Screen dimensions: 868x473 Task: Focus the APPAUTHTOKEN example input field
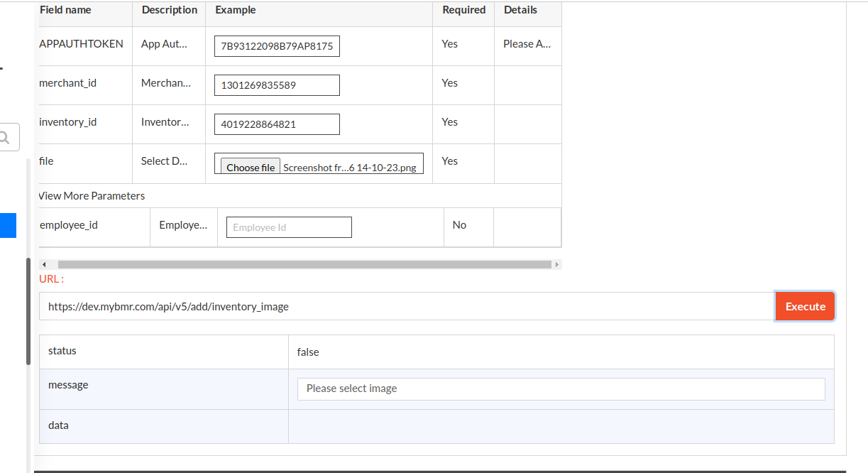(277, 46)
